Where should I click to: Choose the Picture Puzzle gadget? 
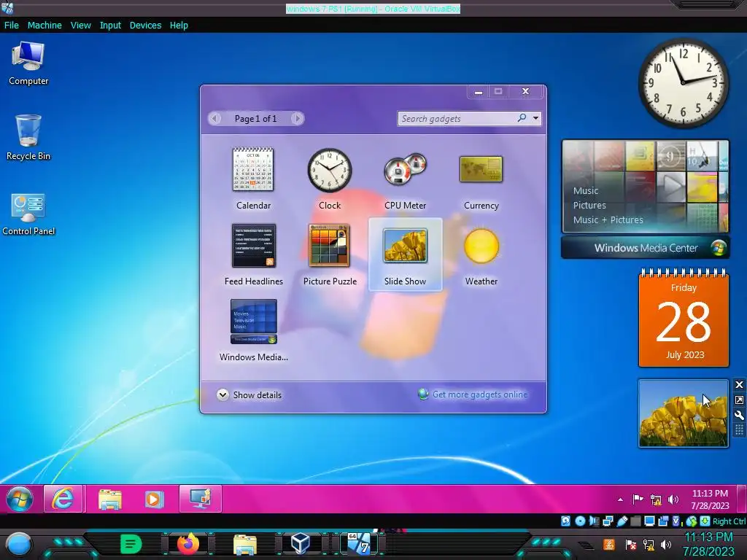330,254
